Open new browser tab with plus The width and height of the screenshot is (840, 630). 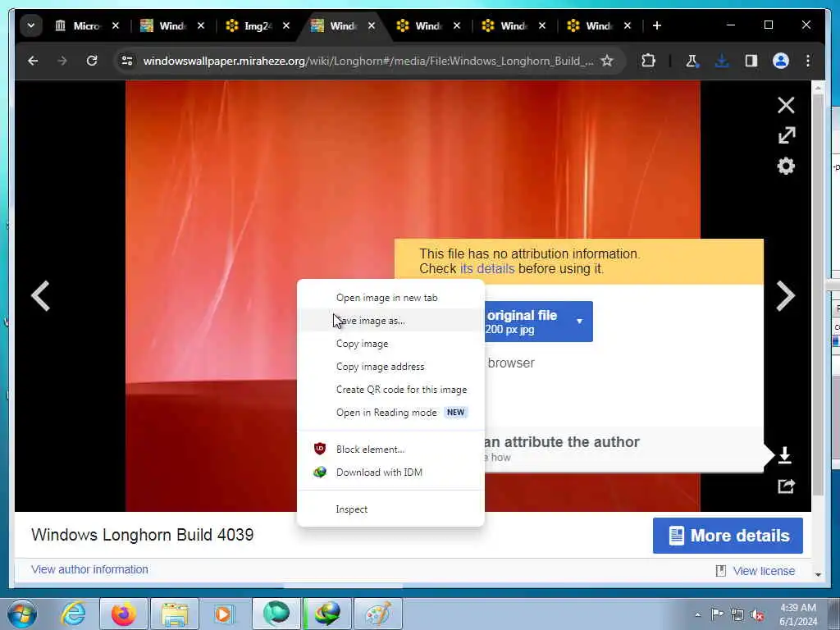[x=657, y=25]
